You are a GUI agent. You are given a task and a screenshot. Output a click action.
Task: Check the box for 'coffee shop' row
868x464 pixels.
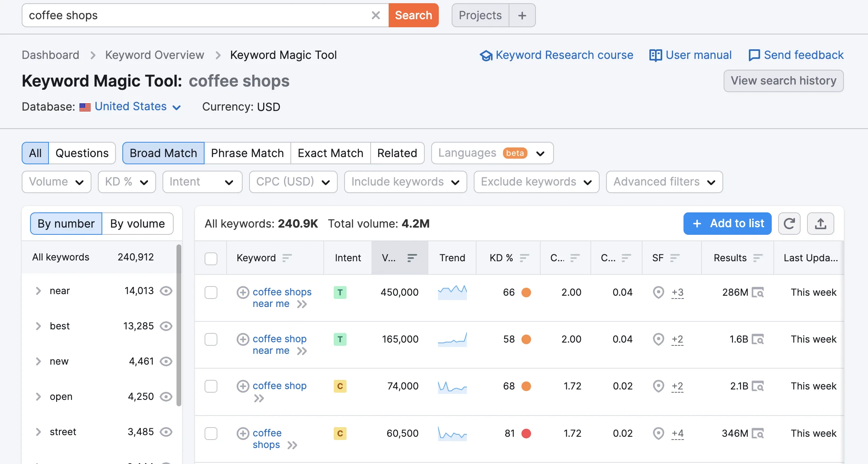pos(211,386)
